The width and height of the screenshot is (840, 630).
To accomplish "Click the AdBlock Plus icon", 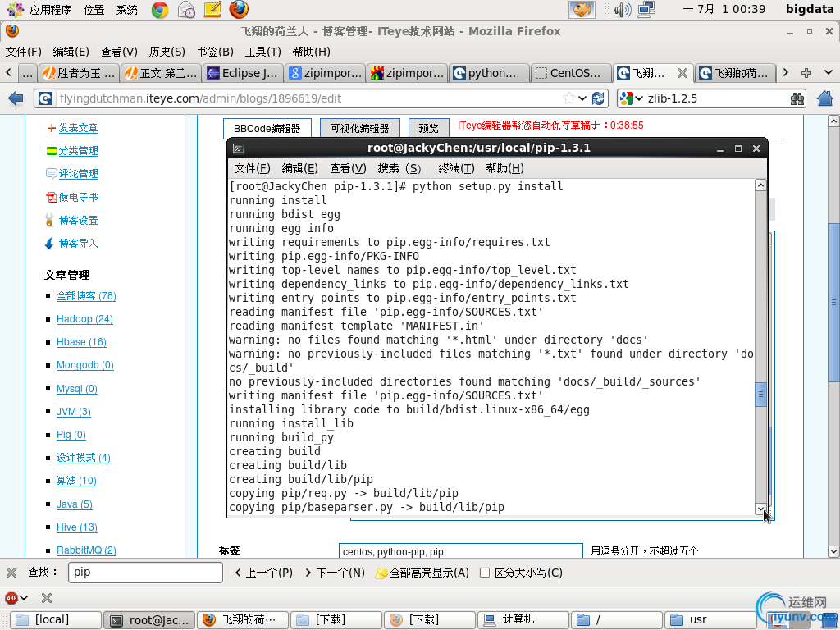I will pyautogui.click(x=11, y=597).
